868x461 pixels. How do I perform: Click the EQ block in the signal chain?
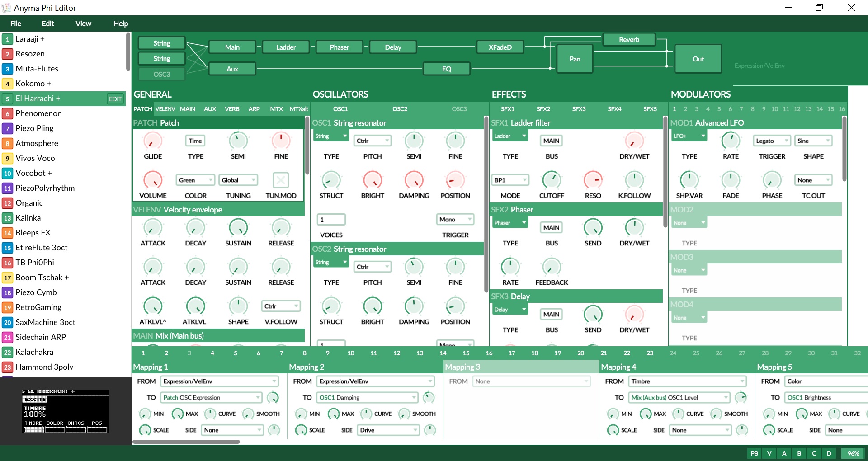tap(447, 69)
